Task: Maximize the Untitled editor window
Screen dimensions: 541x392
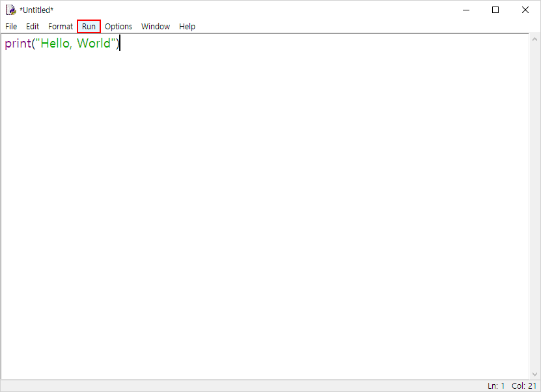Action: click(x=495, y=10)
